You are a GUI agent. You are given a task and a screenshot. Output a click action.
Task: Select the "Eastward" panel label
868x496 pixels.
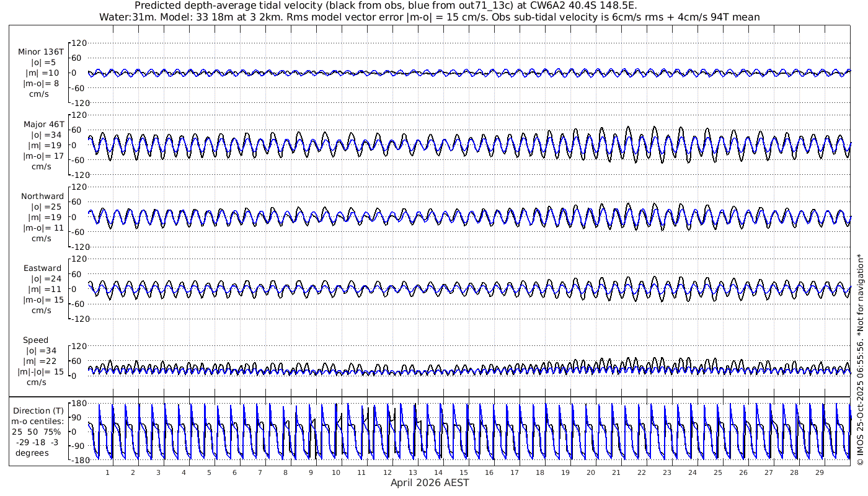click(42, 268)
